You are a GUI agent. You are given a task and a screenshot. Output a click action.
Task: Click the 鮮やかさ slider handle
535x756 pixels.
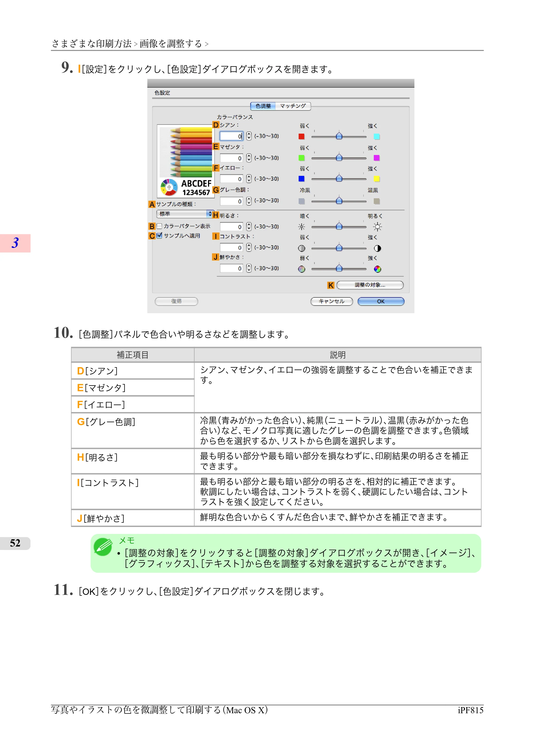pos(339,268)
